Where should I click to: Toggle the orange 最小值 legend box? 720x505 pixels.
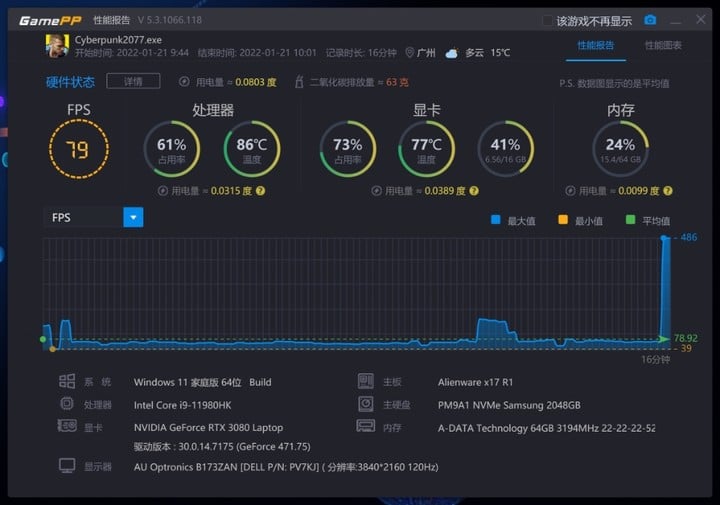click(x=562, y=219)
